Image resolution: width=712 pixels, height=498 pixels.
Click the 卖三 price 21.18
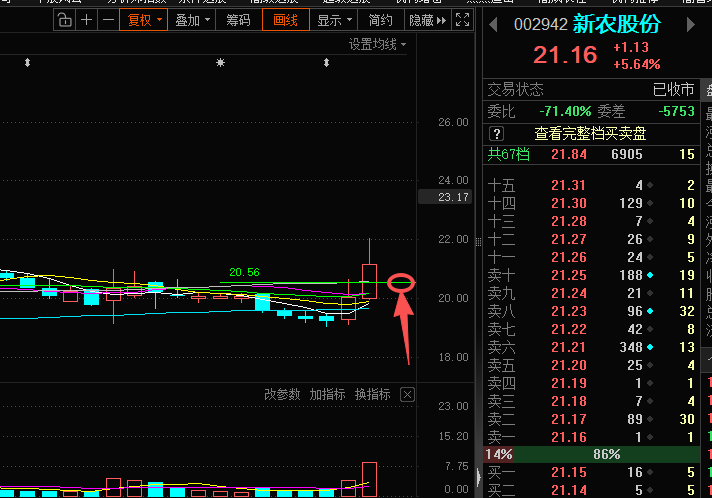tap(569, 401)
